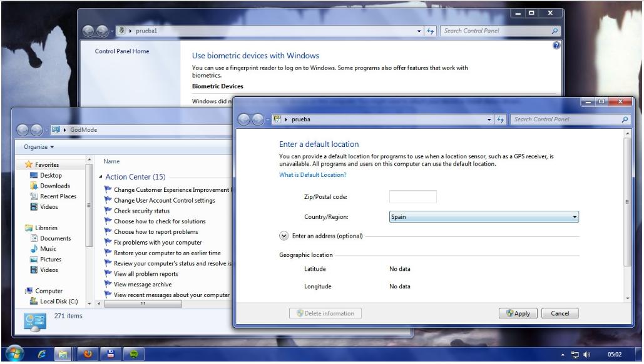The width and height of the screenshot is (644, 364).
Task: Open Downloads in navigation pane
Action: [x=55, y=186]
